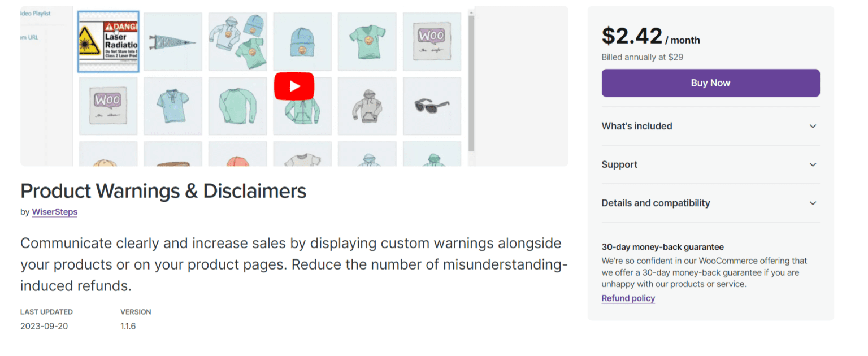
Task: Click the blue polo shirt thumbnail
Action: 173,106
